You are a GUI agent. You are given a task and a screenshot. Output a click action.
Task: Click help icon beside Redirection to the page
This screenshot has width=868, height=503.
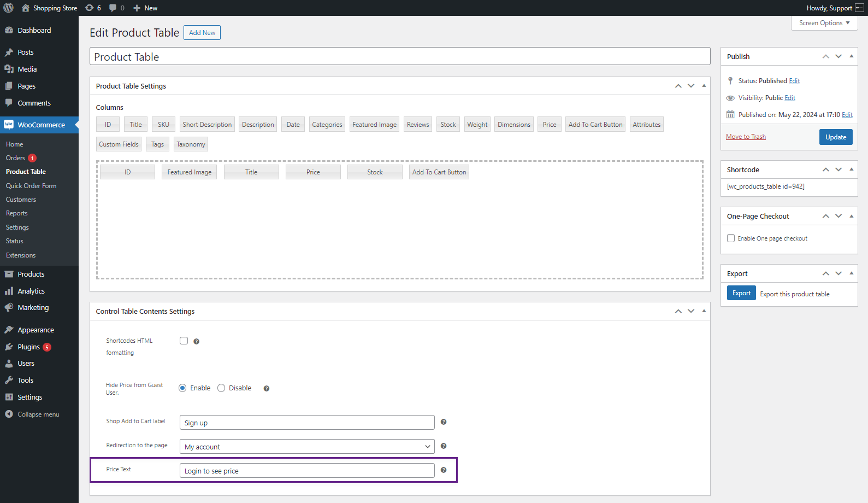[444, 446]
